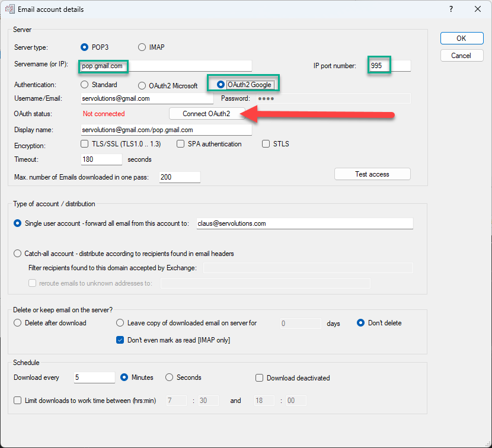492x448 pixels.
Task: Click the Servername field containing pop.gmail.com
Action: tap(166, 66)
